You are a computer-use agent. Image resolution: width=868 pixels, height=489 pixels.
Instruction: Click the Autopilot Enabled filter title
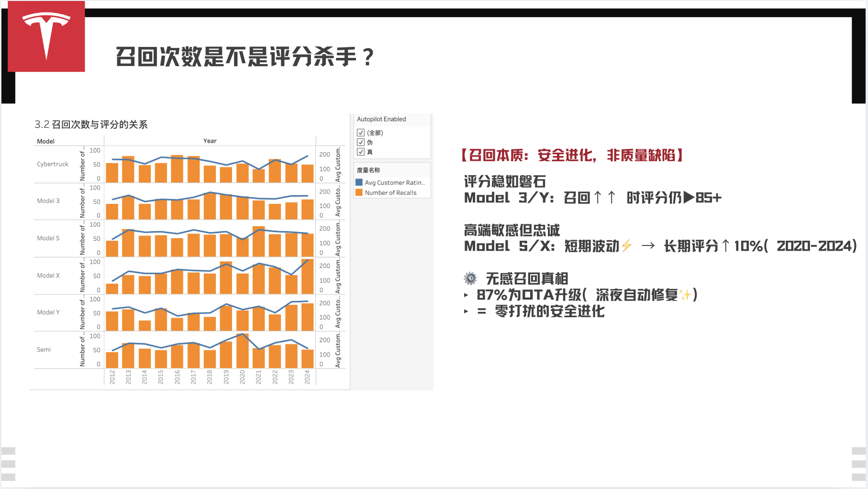coord(381,119)
